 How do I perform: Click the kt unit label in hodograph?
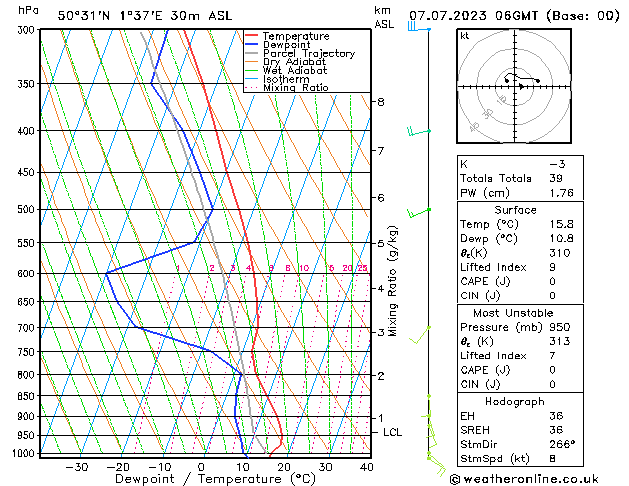tap(465, 36)
